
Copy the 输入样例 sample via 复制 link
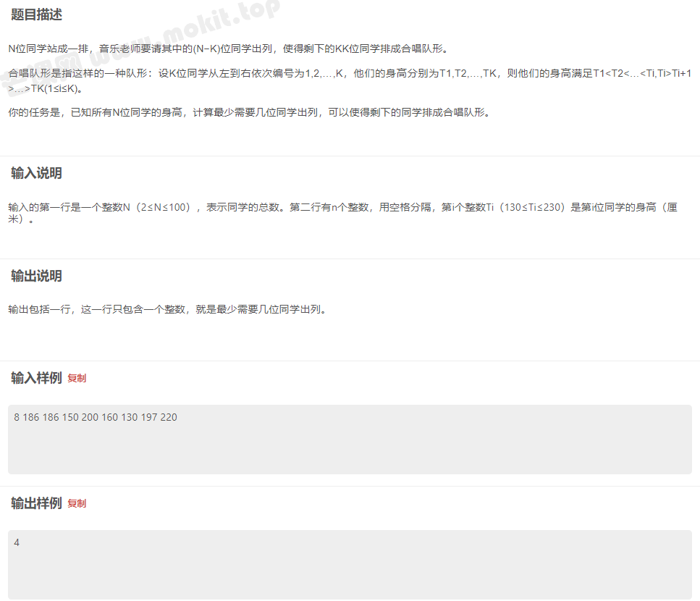(77, 378)
